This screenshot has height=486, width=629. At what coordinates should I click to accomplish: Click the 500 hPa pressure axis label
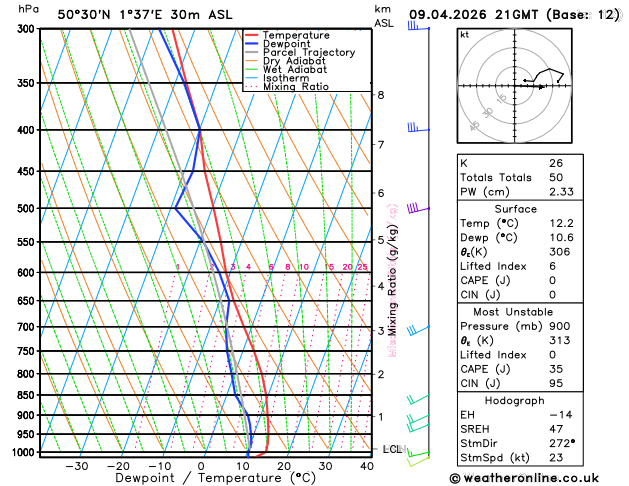28,209
